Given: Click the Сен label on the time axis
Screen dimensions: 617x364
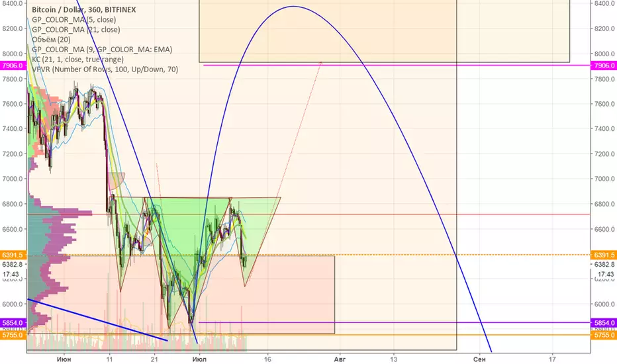Looking at the screenshot, I should (x=479, y=359).
